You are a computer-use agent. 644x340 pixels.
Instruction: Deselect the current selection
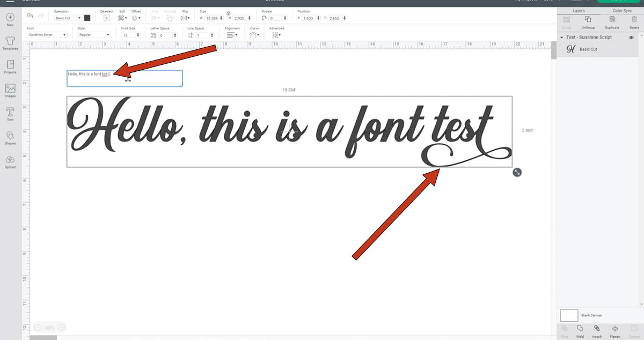pos(107,18)
